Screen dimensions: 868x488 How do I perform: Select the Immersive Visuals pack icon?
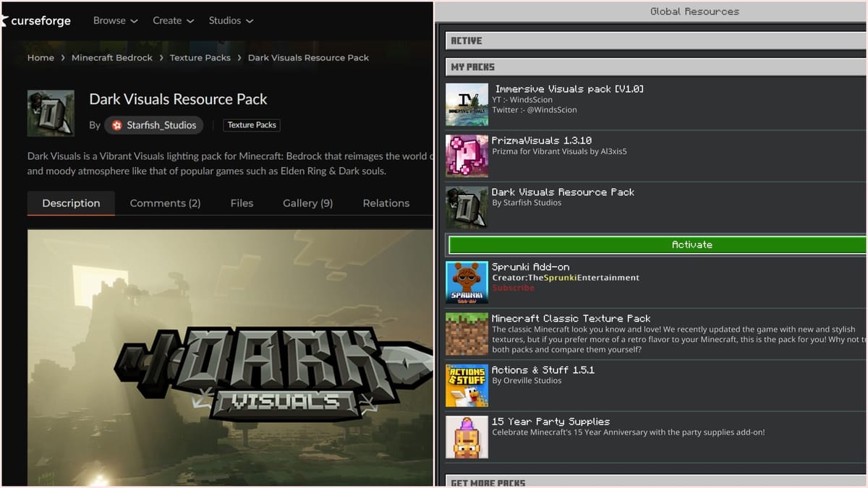pyautogui.click(x=467, y=105)
